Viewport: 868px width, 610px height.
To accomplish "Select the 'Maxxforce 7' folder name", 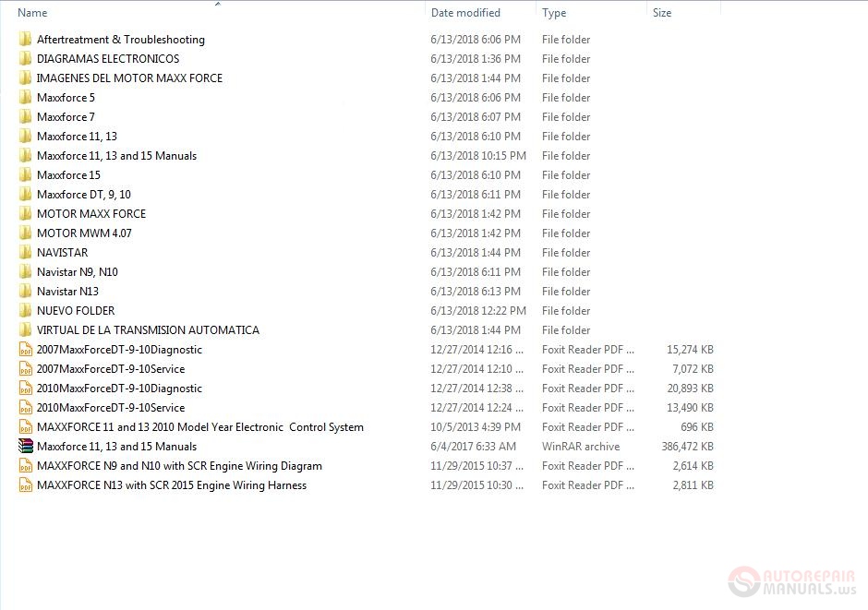I will (66, 116).
